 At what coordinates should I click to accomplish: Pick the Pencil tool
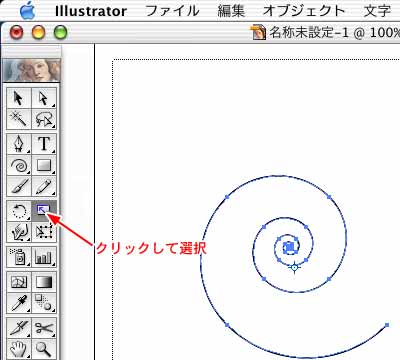(x=44, y=186)
